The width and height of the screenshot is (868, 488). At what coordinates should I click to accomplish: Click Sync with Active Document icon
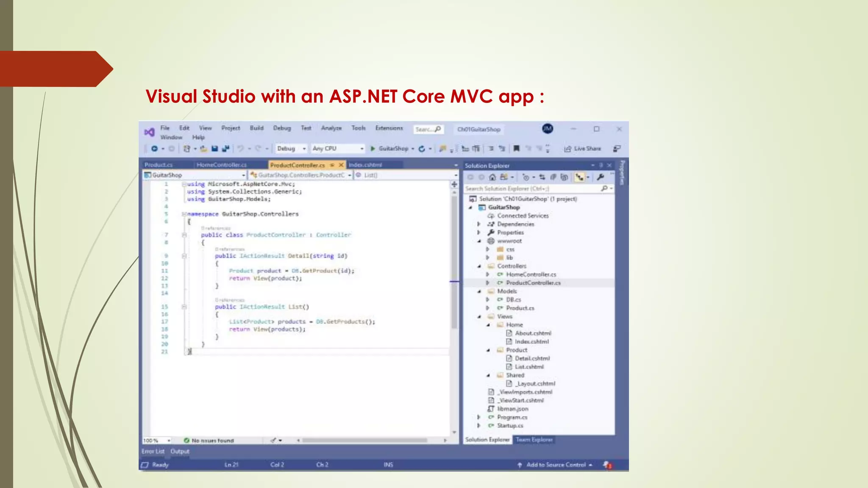542,177
